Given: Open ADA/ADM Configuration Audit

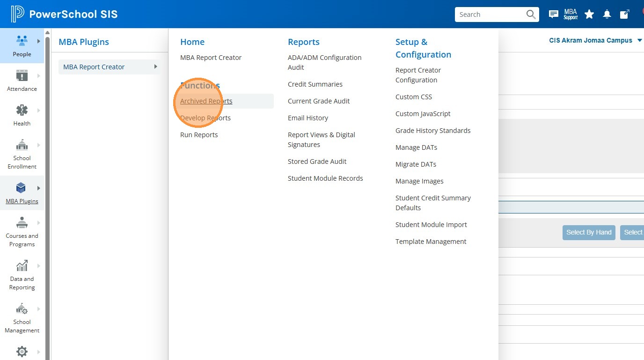Looking at the screenshot, I should point(325,62).
